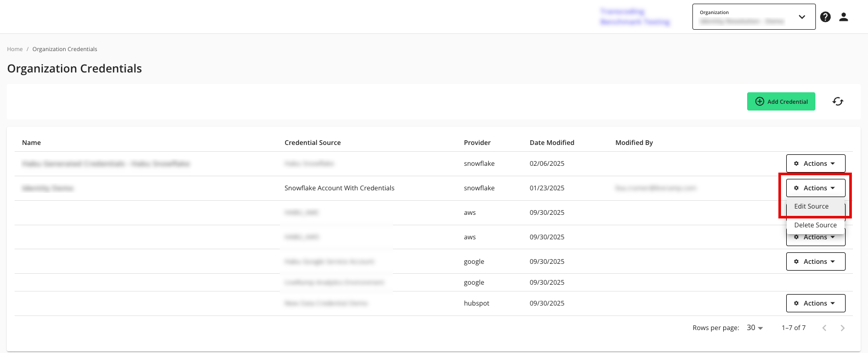Navigate to Home breadcrumb link
Image resolution: width=868 pixels, height=353 pixels.
[x=15, y=49]
